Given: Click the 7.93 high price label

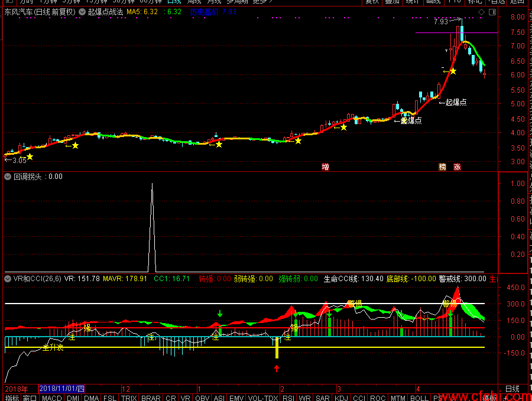Looking at the screenshot, I should point(441,22).
